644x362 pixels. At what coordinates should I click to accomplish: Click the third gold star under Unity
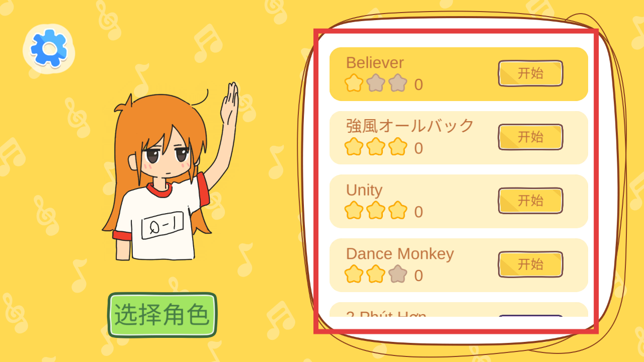pos(397,210)
